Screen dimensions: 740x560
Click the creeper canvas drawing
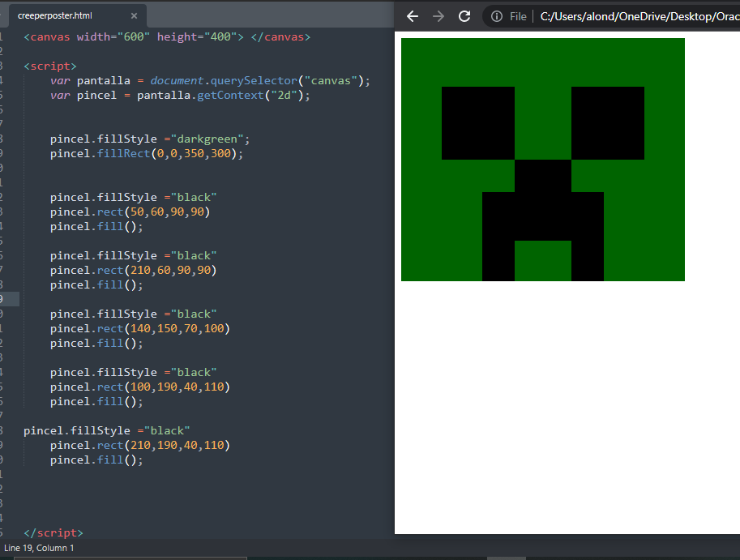[x=543, y=160]
